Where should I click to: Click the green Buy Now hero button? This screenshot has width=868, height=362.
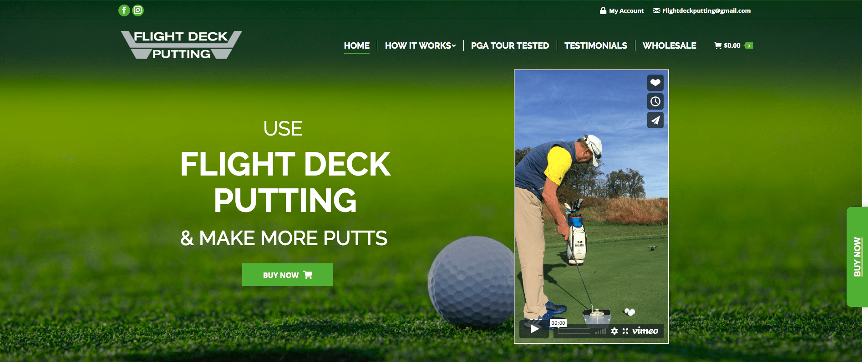tap(288, 275)
